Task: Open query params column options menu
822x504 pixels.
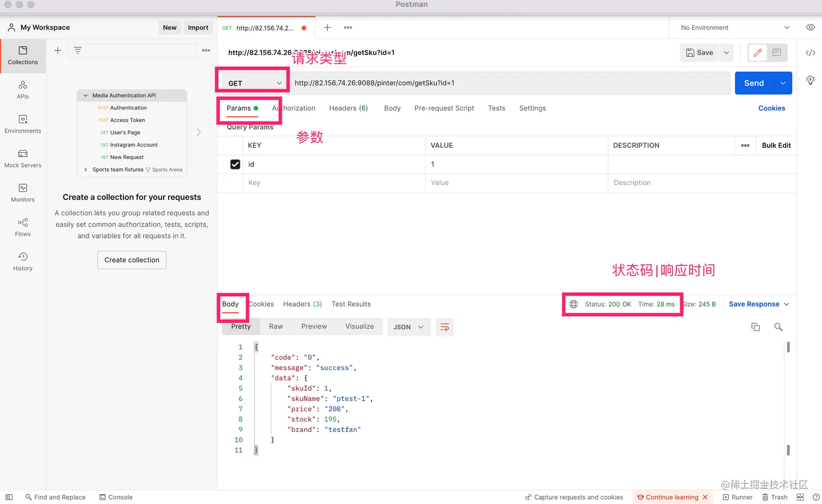Action: click(x=745, y=146)
